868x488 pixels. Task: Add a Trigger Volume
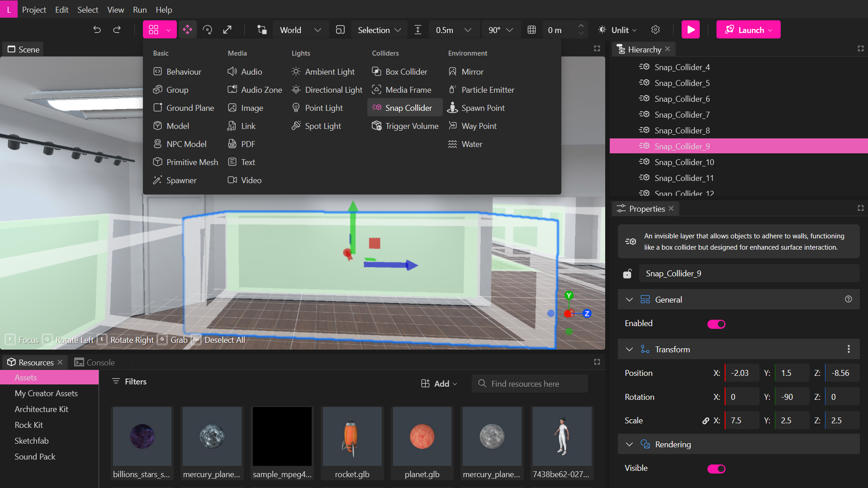[405, 126]
